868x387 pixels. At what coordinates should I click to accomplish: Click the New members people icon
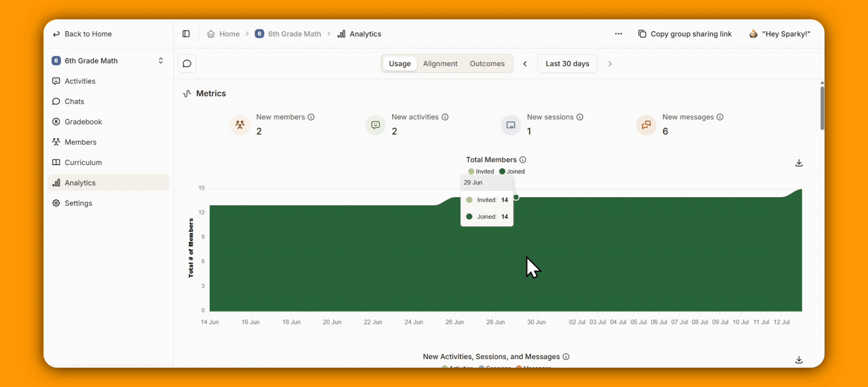click(x=240, y=125)
